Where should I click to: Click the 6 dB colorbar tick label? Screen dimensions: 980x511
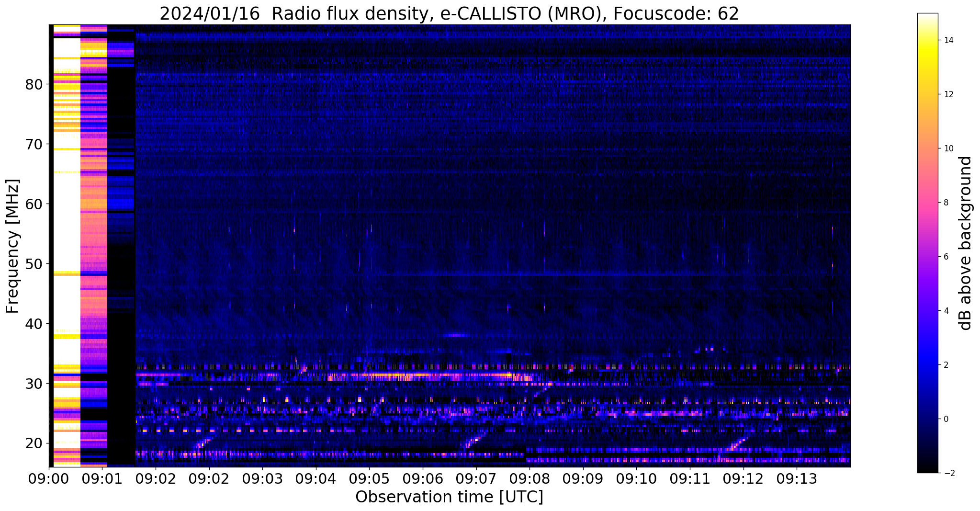(x=946, y=257)
